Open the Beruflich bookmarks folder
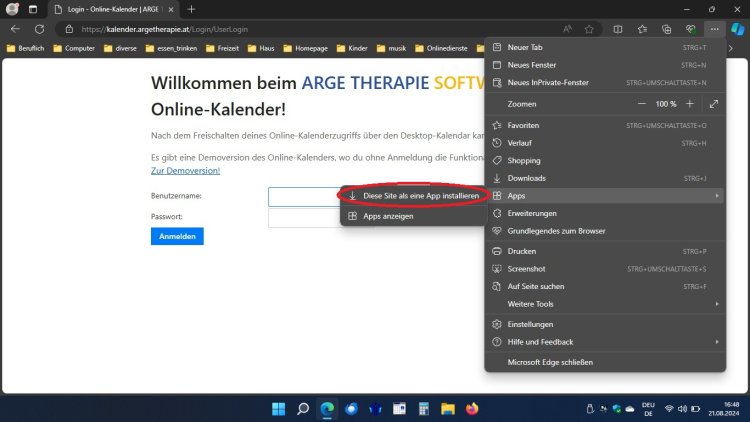Screen dimensions: 750x422 (25, 48)
